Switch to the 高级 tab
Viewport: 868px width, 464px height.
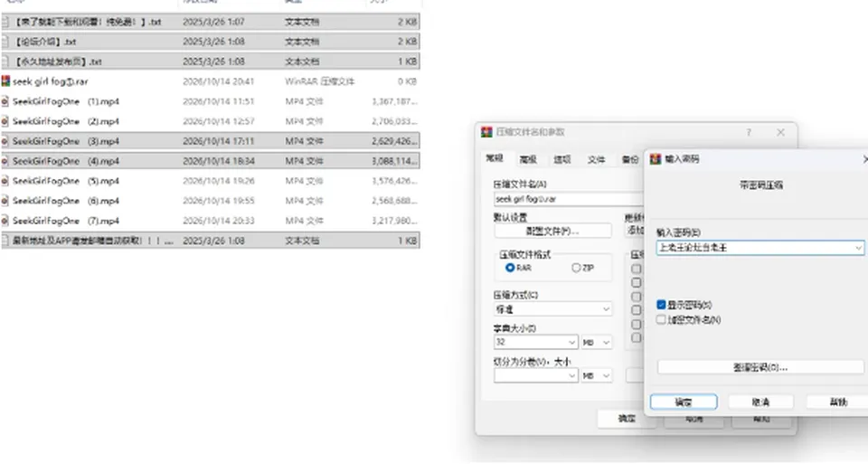[528, 160]
